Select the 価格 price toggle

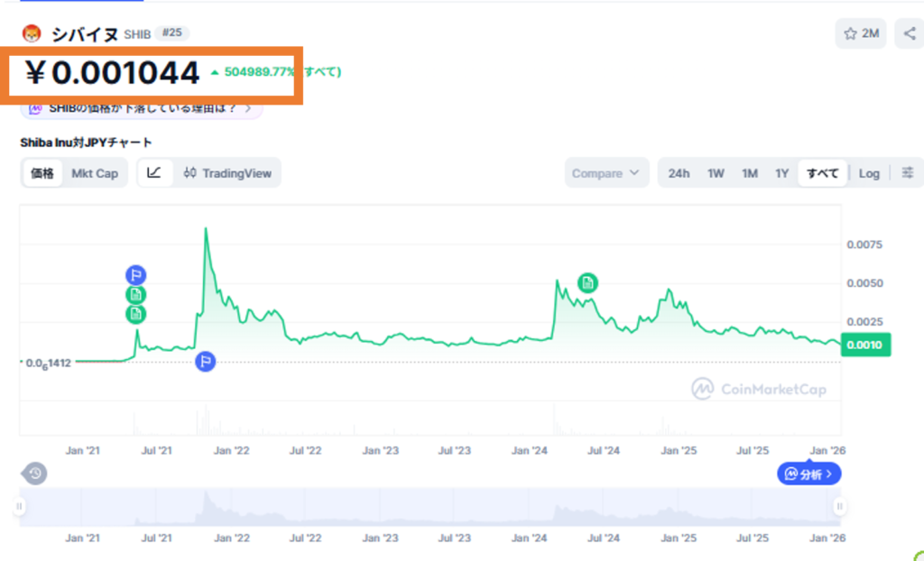click(x=42, y=173)
